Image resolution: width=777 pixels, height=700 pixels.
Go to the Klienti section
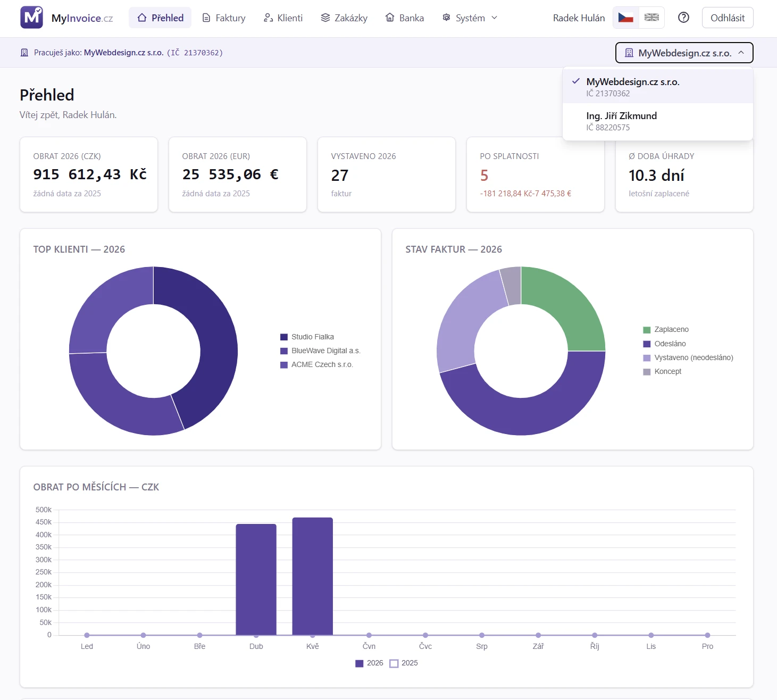click(x=283, y=18)
